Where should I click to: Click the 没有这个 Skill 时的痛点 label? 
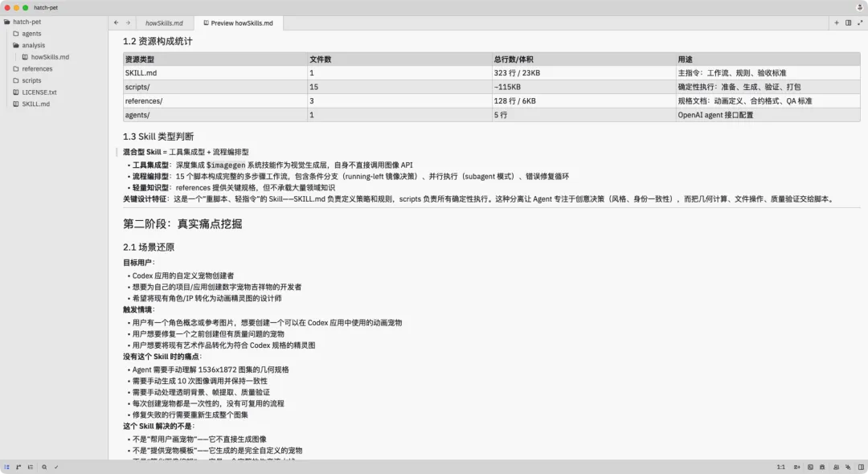(162, 356)
